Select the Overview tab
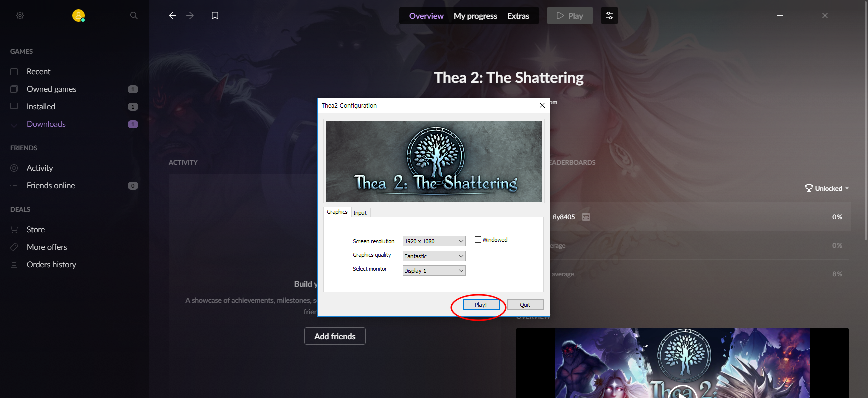 click(426, 16)
